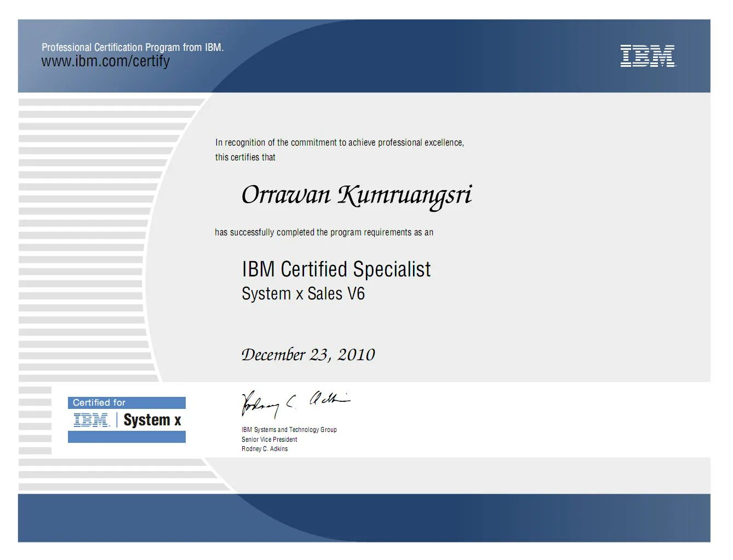Click the 'Professional Certification Program from IBM.' heading
This screenshot has width=733, height=560.
(133, 47)
